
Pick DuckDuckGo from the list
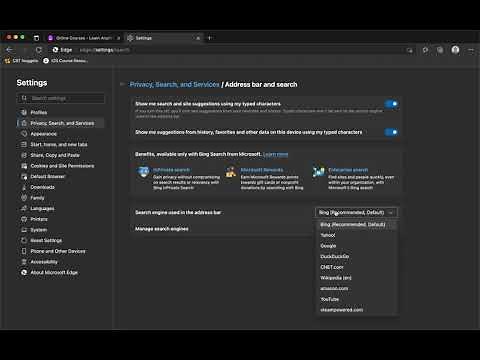357,257
